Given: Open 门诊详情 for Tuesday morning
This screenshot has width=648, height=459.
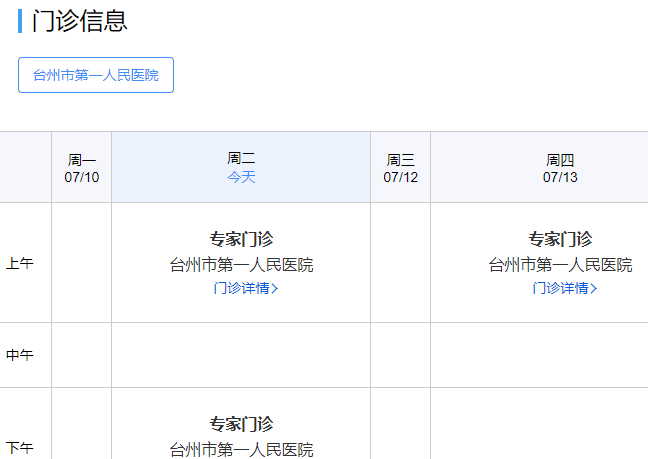Looking at the screenshot, I should [x=241, y=289].
